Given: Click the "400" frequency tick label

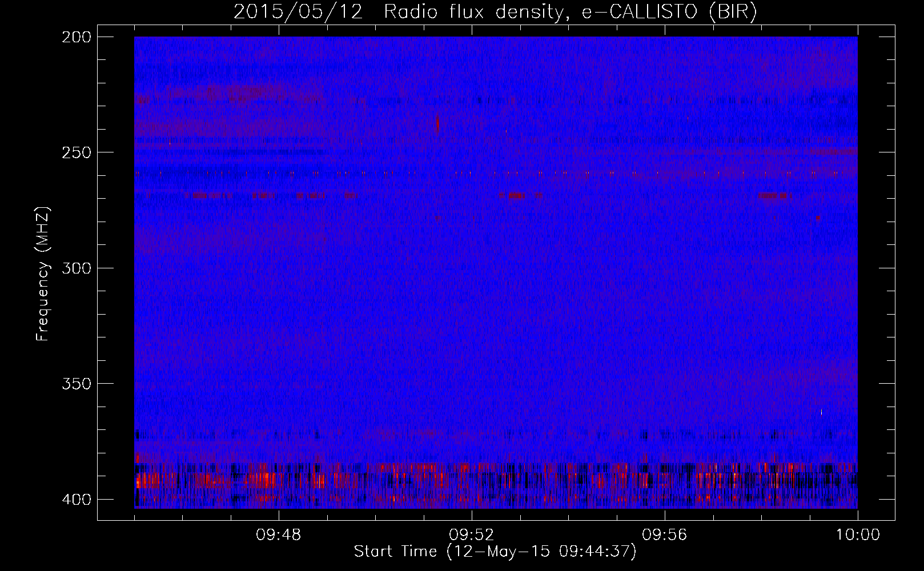Looking at the screenshot, I should (x=76, y=500).
